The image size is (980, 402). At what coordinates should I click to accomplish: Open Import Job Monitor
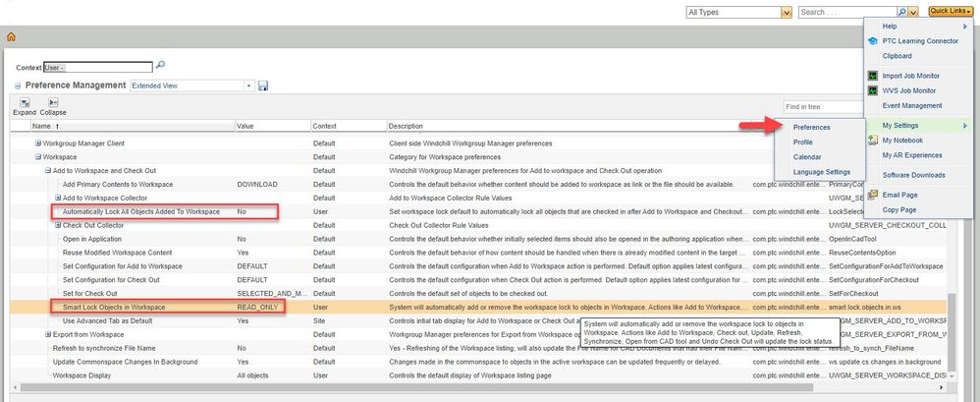pos(911,75)
